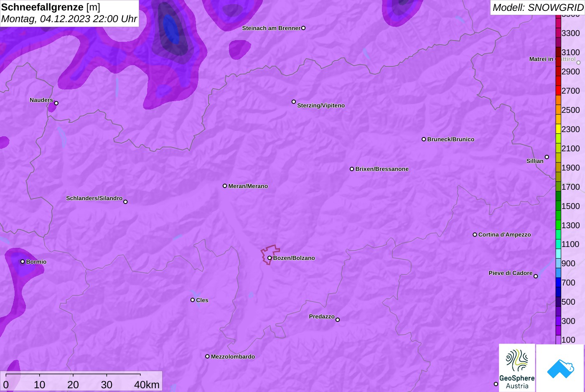
Task: Click the 500 legend value
Action: (x=568, y=302)
